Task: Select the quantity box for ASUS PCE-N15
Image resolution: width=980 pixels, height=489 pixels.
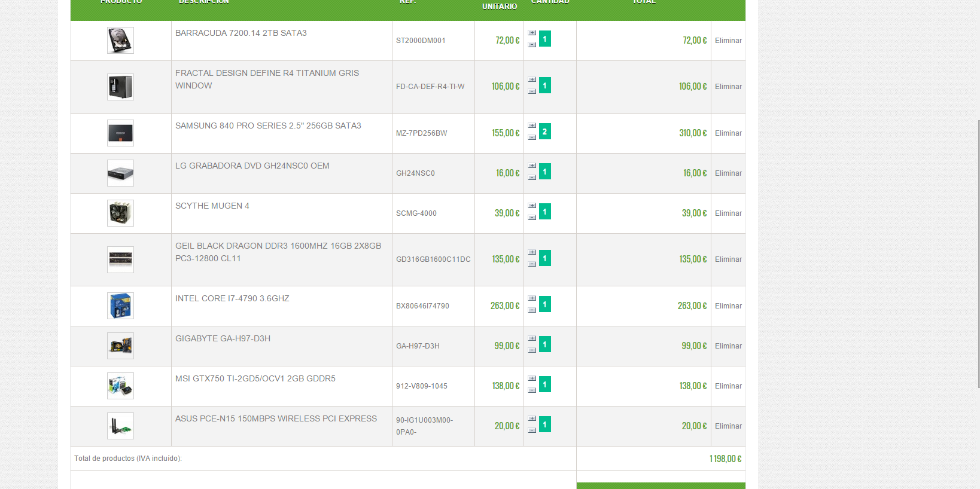Action: pyautogui.click(x=545, y=424)
